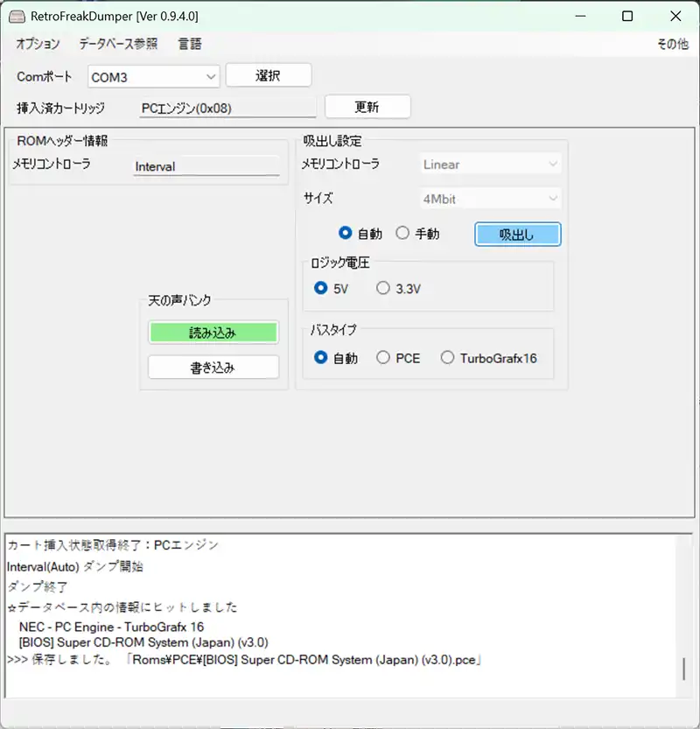The height and width of the screenshot is (729, 700).
Task: Select 3.3V logic voltage
Action: click(383, 288)
